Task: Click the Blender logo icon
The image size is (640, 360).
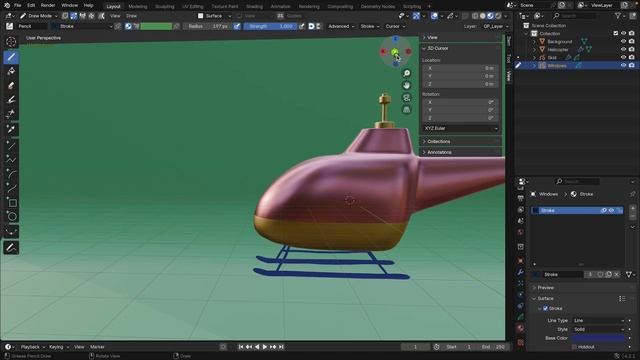Action: click(x=7, y=5)
